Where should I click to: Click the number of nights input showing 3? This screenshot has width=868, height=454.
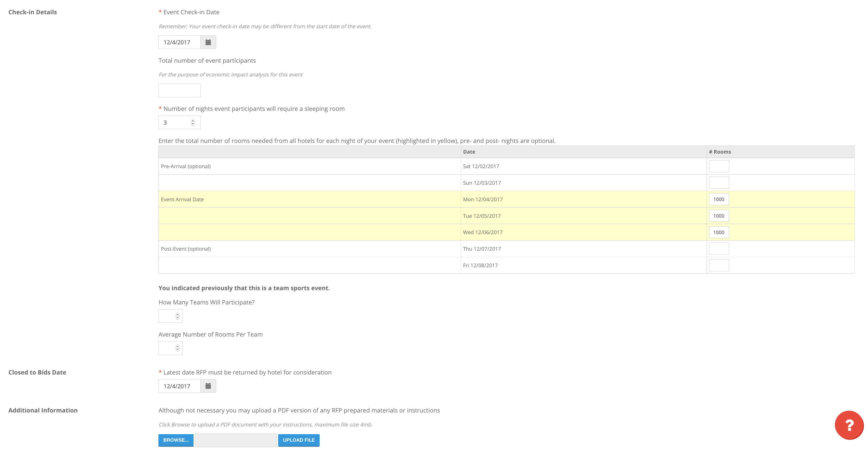tap(174, 122)
